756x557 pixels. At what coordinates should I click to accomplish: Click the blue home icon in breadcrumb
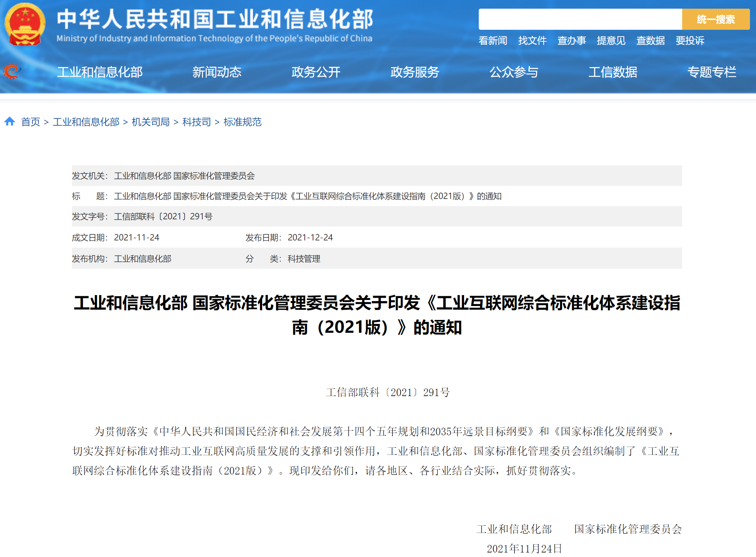9,121
